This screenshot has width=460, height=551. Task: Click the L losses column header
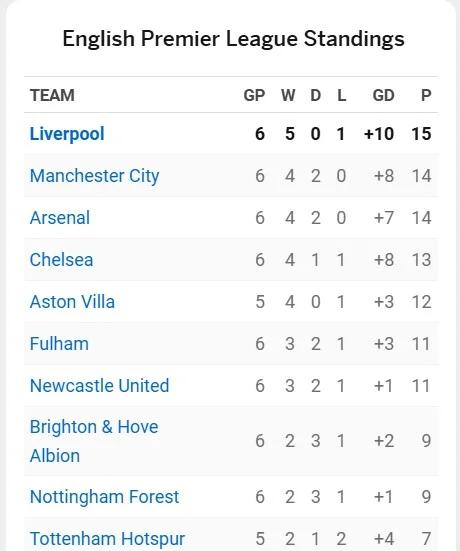[x=342, y=95]
